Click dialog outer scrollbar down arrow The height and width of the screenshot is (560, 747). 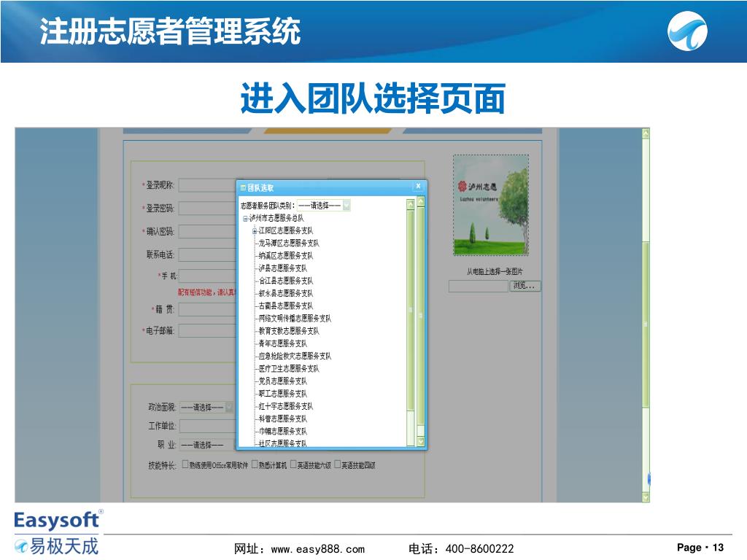[421, 441]
